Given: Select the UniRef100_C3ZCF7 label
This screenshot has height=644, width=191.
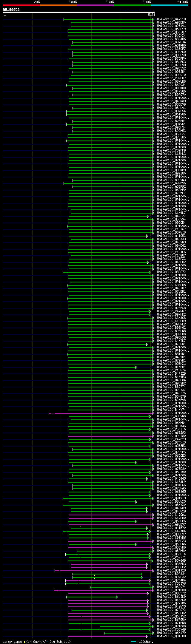Looking at the screenshot, I should pos(171,49).
